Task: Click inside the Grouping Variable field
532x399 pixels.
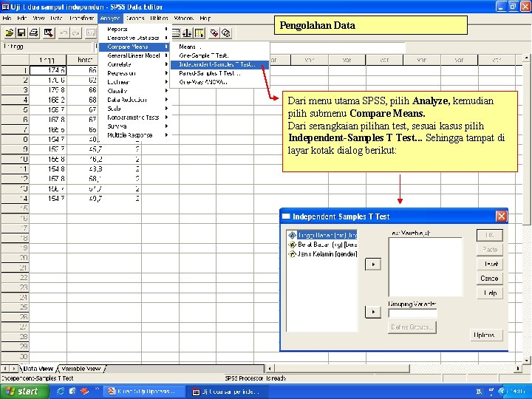Action: [x=412, y=313]
